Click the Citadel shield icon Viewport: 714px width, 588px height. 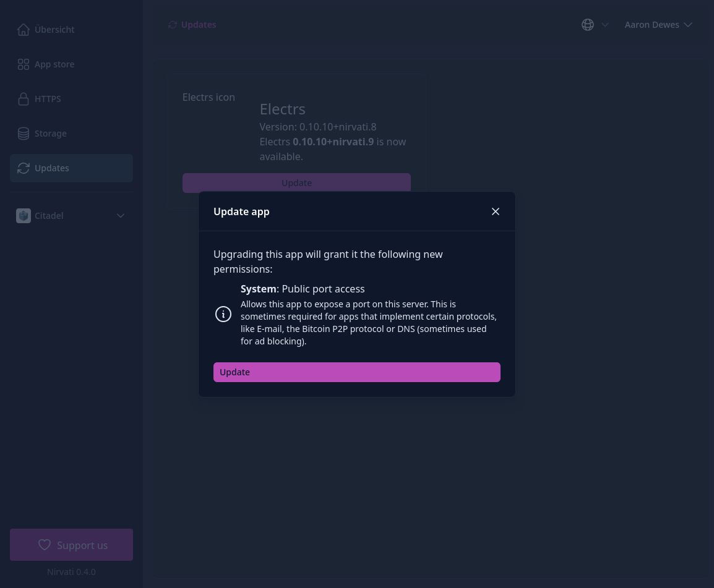pyautogui.click(x=24, y=215)
